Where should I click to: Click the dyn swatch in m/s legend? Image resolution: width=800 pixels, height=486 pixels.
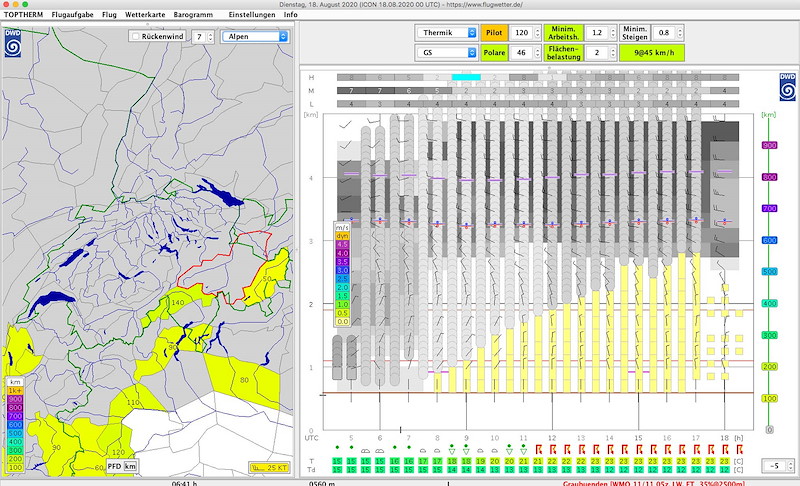[x=342, y=236]
